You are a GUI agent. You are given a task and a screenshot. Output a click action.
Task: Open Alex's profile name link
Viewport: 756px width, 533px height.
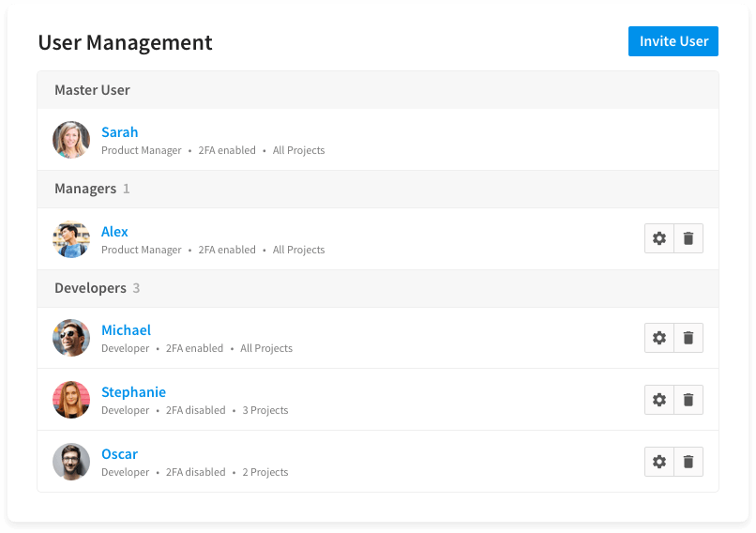114,232
